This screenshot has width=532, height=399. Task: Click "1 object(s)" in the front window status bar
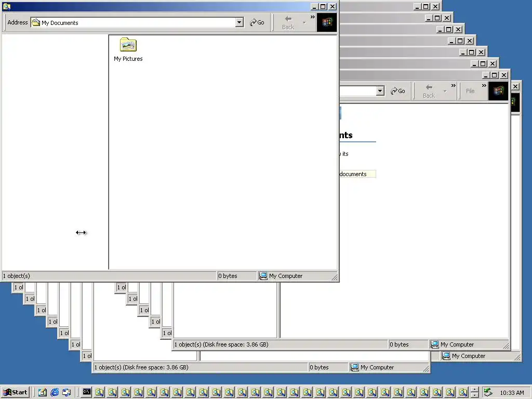pyautogui.click(x=16, y=276)
